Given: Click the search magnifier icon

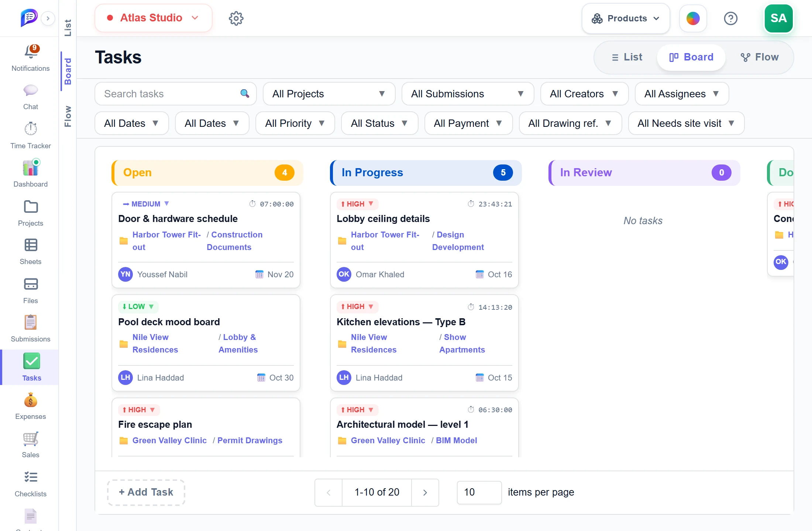Looking at the screenshot, I should [x=245, y=94].
